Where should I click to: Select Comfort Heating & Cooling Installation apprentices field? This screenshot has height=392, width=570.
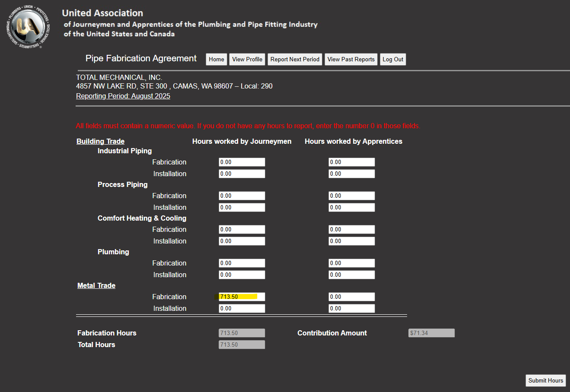click(x=352, y=241)
